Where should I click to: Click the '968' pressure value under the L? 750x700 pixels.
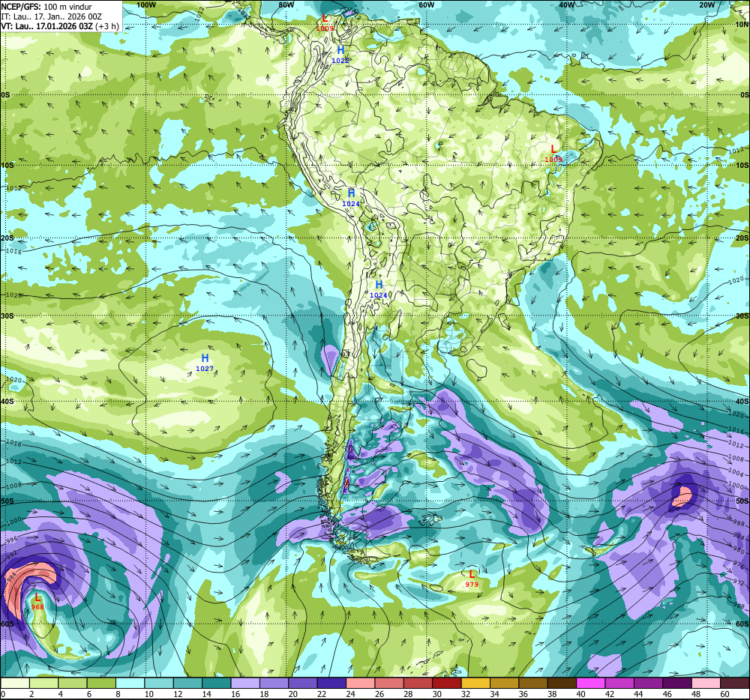tap(37, 607)
